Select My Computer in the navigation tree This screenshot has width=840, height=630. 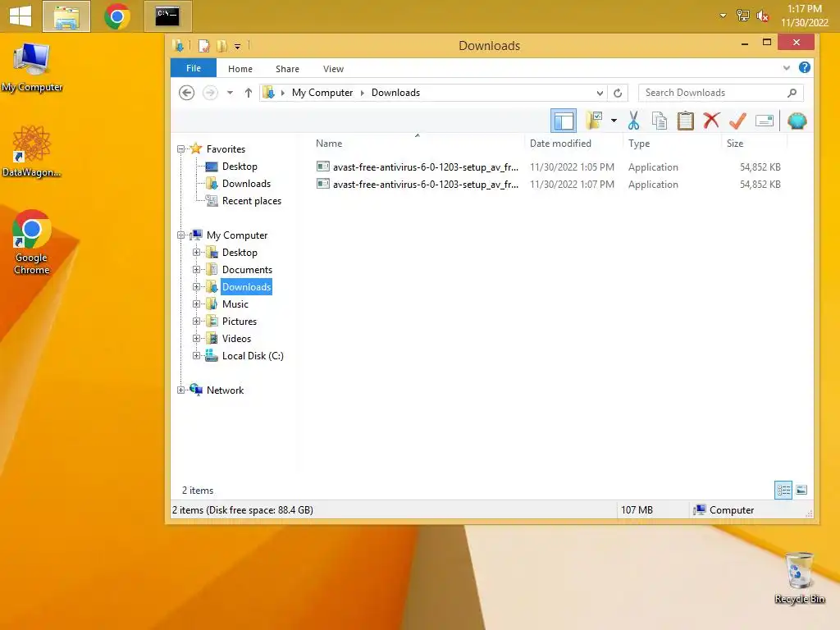pos(237,235)
